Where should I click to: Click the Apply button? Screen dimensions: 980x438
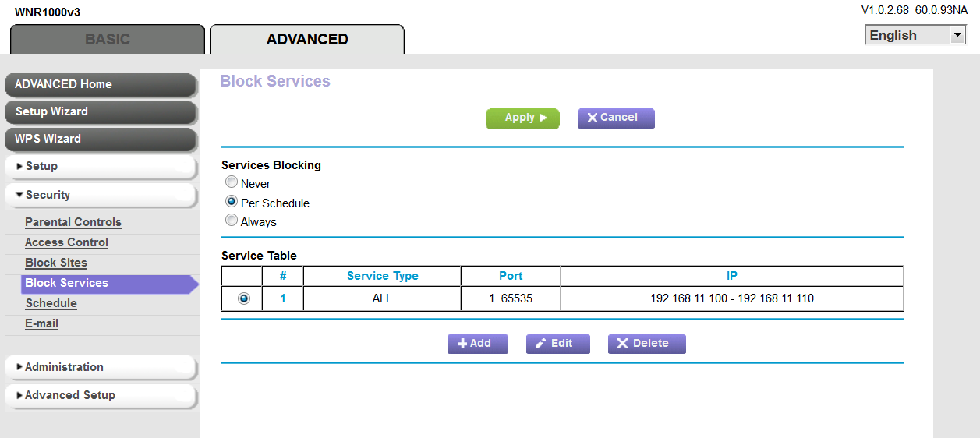coord(522,118)
